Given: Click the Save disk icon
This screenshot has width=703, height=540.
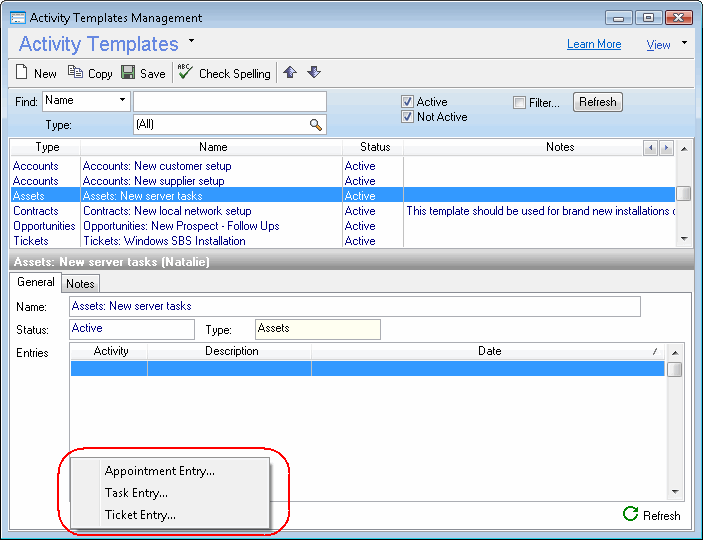Looking at the screenshot, I should click(x=128, y=73).
